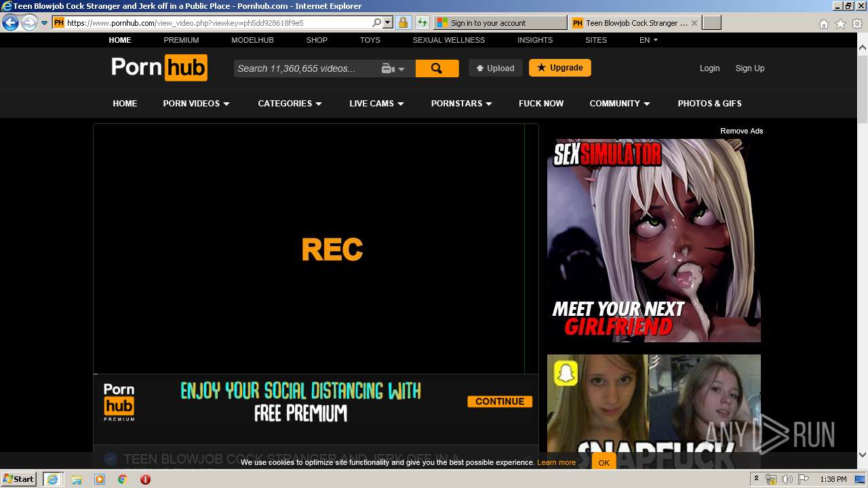Viewport: 868px width, 488px height.
Task: Click the Remove Ads link
Action: 741,131
